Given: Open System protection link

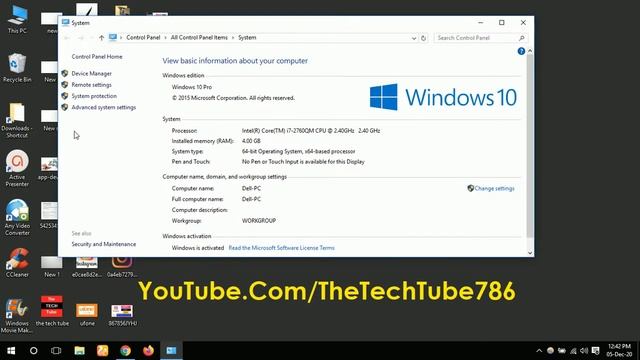Looking at the screenshot, I should (x=94, y=96).
